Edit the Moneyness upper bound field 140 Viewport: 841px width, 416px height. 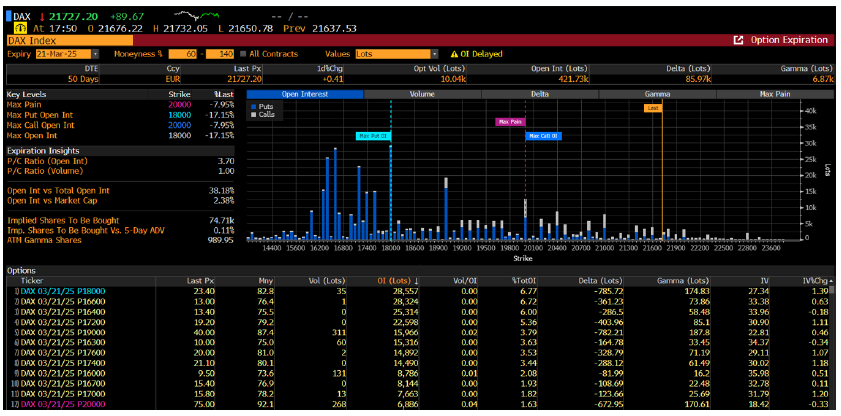click(x=220, y=54)
